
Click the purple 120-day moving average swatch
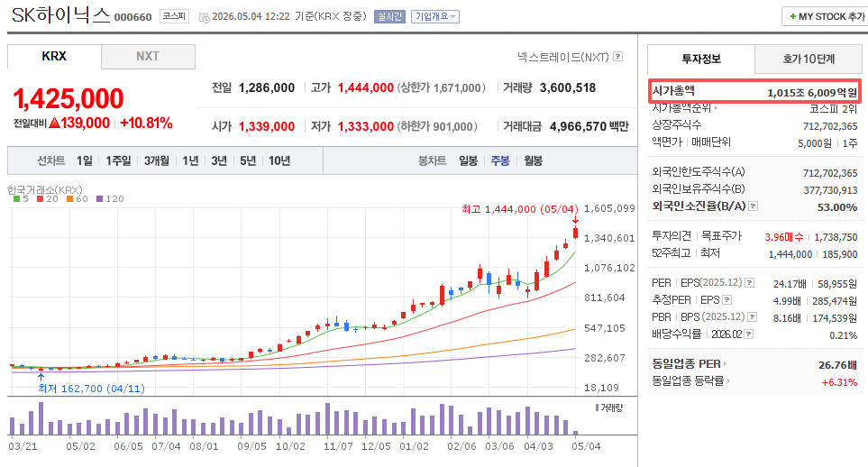point(100,199)
